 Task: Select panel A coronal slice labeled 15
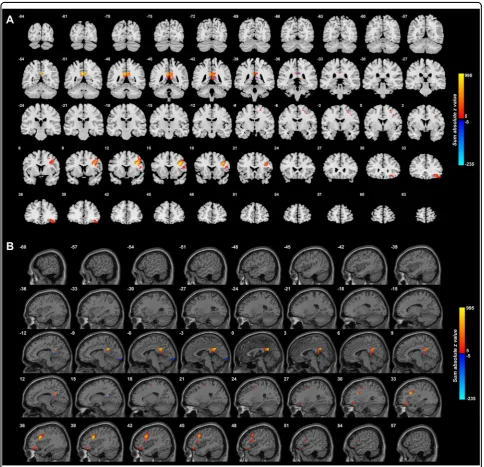(169, 167)
